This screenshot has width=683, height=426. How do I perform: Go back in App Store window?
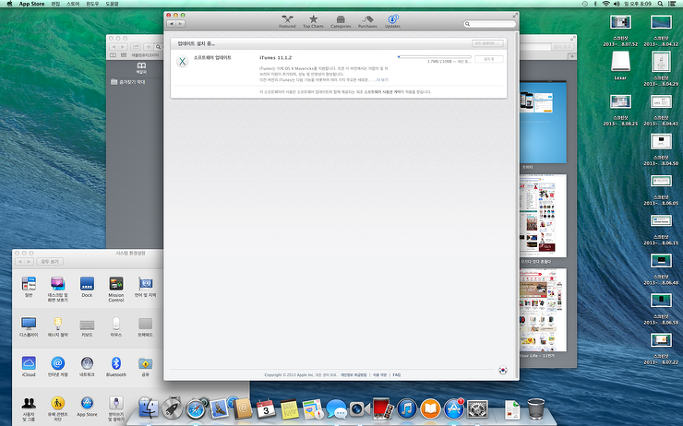pyautogui.click(x=172, y=24)
